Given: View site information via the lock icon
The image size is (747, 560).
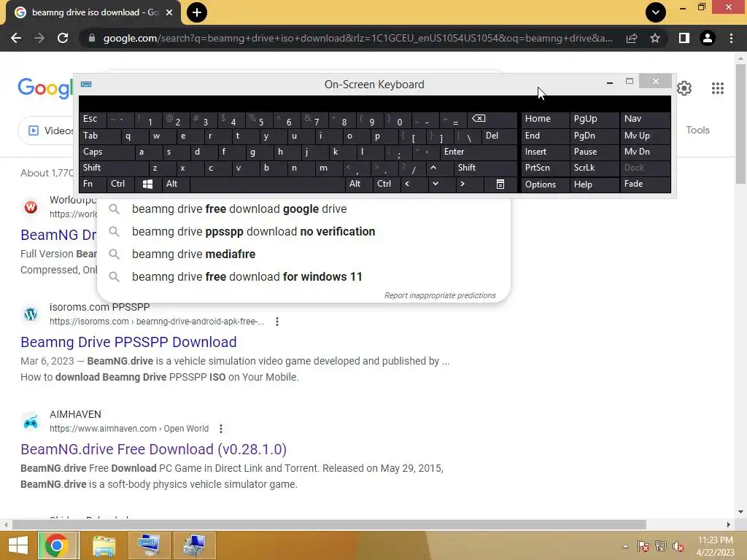Looking at the screenshot, I should [92, 38].
